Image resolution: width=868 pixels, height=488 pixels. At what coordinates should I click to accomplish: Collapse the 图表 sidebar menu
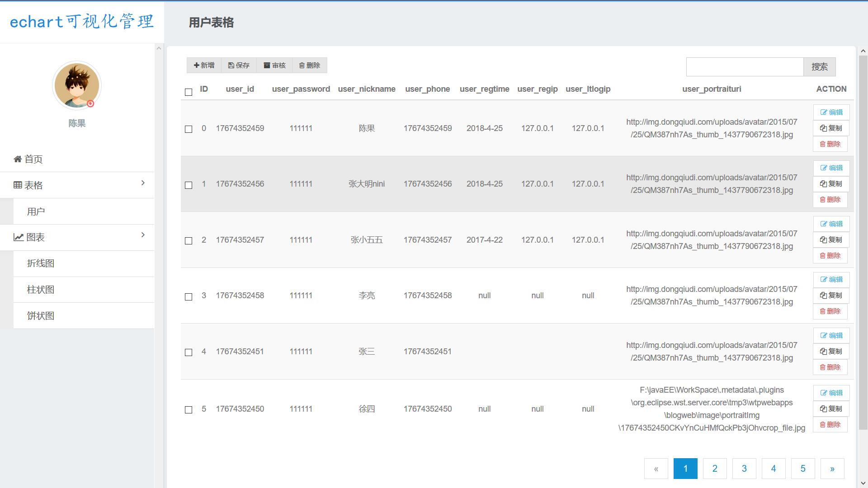tap(77, 237)
